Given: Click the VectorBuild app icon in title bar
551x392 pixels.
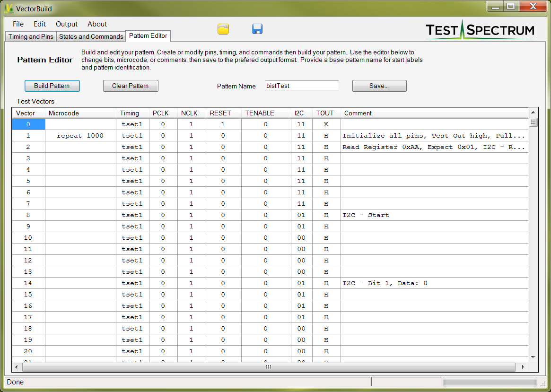Looking at the screenshot, I should pyautogui.click(x=9, y=9).
